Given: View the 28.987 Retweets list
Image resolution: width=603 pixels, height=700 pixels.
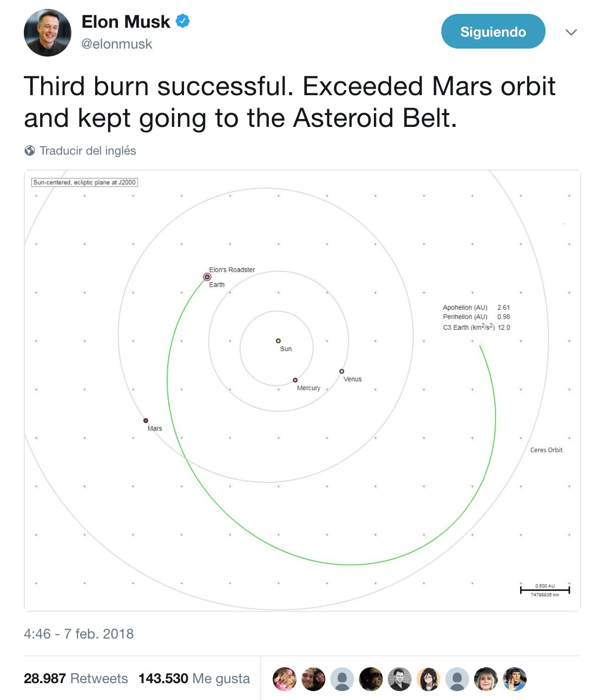Looking at the screenshot, I should (76, 678).
